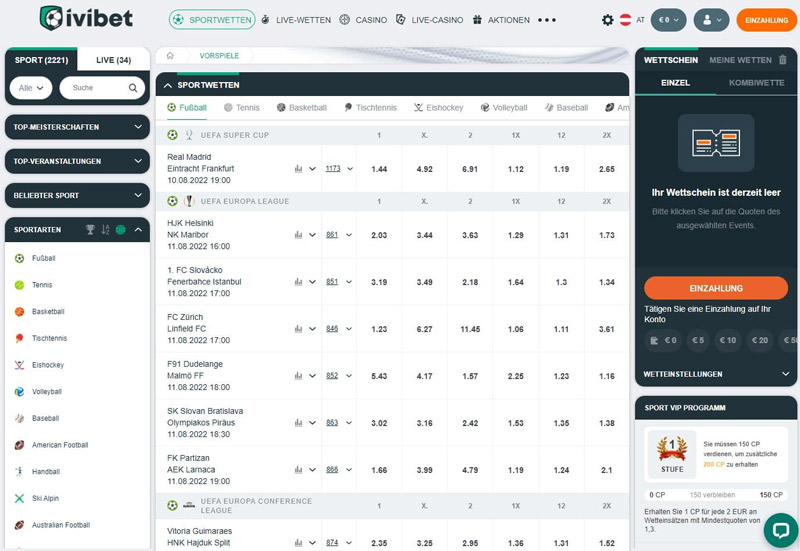Open the user account dropdown
This screenshot has width=800, height=551.
[x=712, y=20]
